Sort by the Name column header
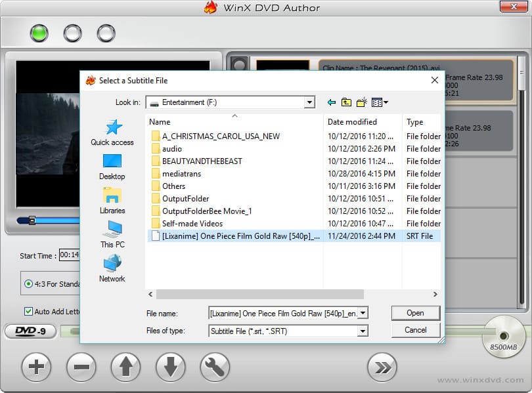The height and width of the screenshot is (393, 532). click(x=234, y=122)
